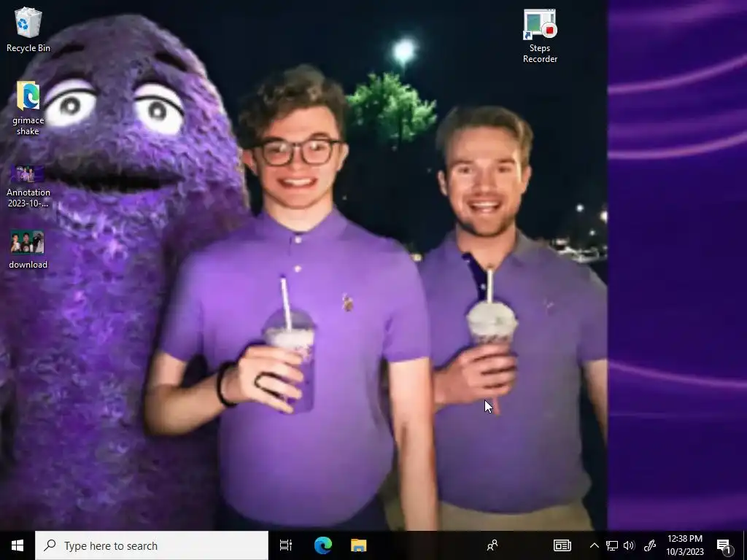Open the Recycle Bin desktop icon

[28, 29]
